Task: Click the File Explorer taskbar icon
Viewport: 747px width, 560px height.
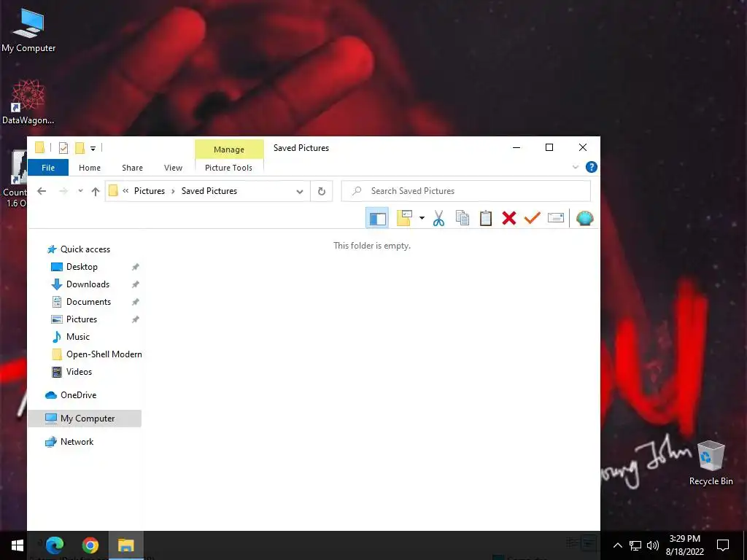Action: click(125, 545)
